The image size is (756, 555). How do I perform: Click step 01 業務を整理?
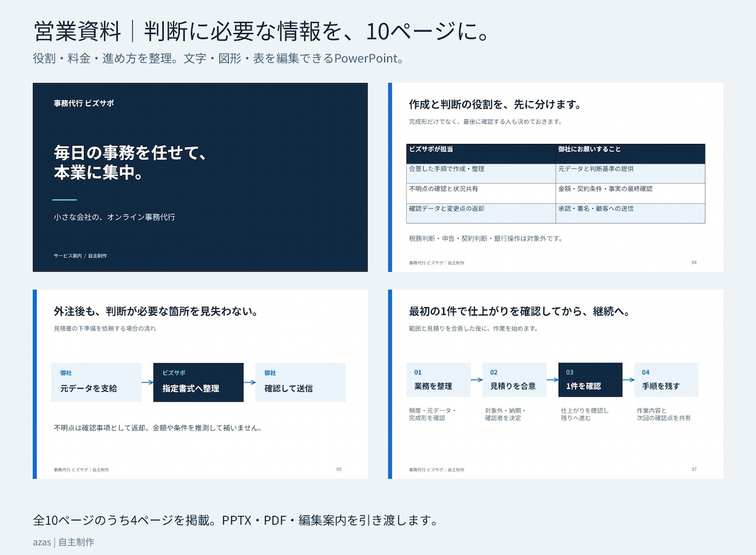[x=439, y=380]
